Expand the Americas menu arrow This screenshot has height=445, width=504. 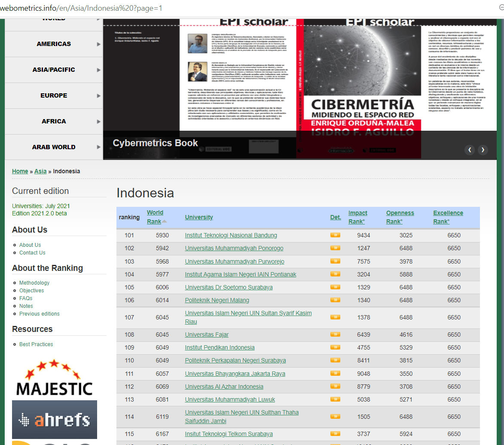click(99, 44)
